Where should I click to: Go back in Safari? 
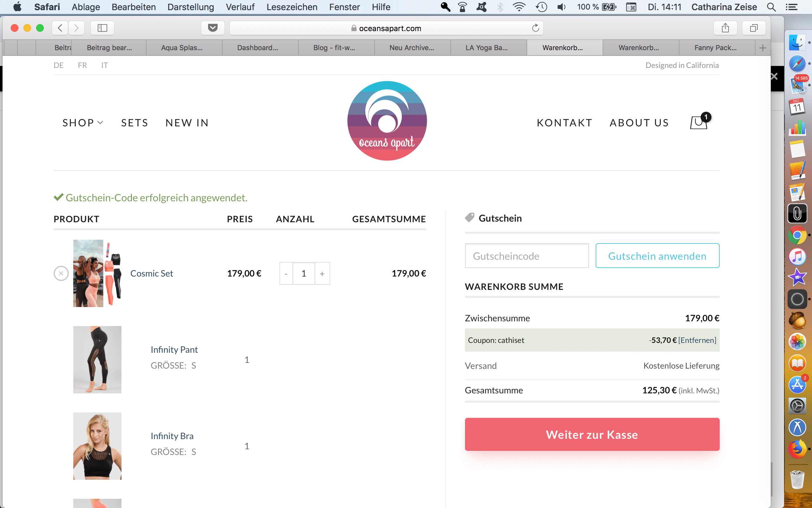pyautogui.click(x=60, y=28)
